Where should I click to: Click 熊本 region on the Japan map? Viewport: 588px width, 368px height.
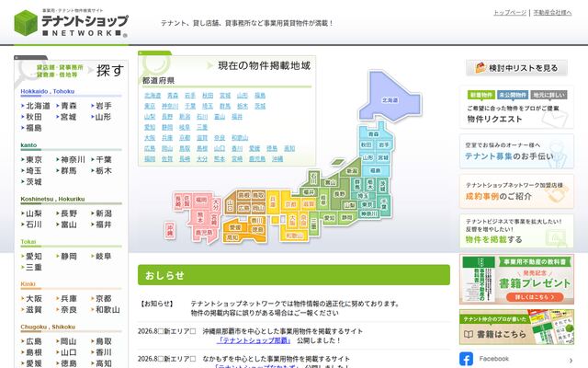click(x=200, y=218)
